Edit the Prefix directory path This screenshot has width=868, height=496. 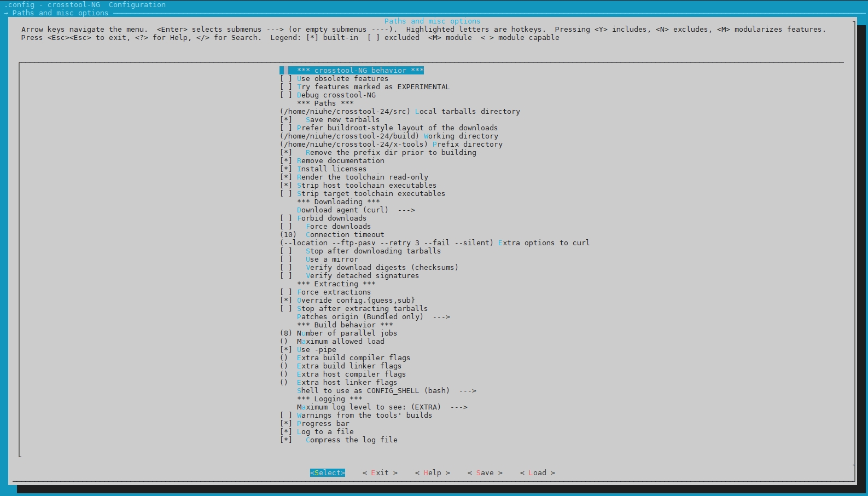pyautogui.click(x=391, y=145)
